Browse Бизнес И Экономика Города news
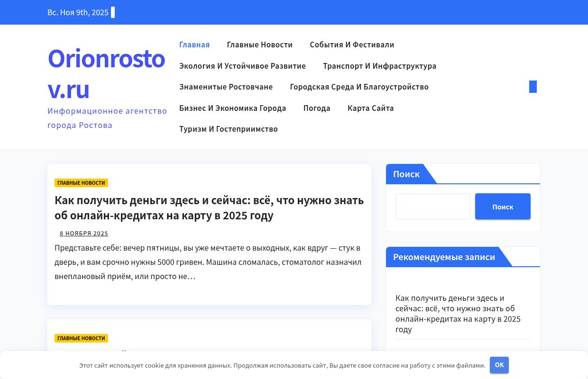588x379 pixels. pyautogui.click(x=232, y=108)
